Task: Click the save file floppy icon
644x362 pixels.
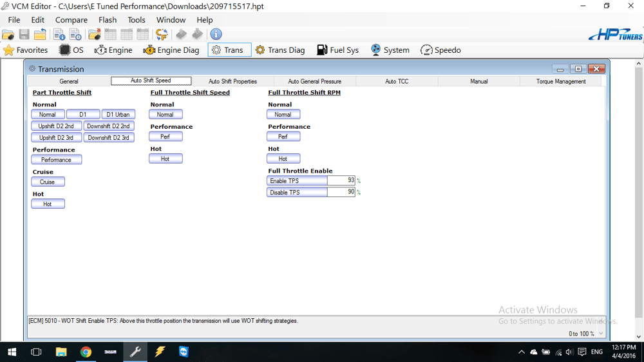Action: pyautogui.click(x=24, y=34)
